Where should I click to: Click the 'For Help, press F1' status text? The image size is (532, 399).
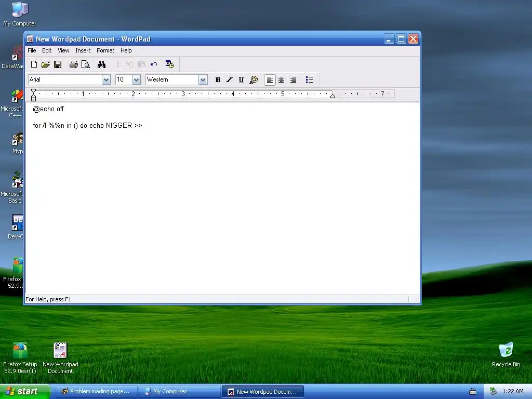pyautogui.click(x=48, y=299)
